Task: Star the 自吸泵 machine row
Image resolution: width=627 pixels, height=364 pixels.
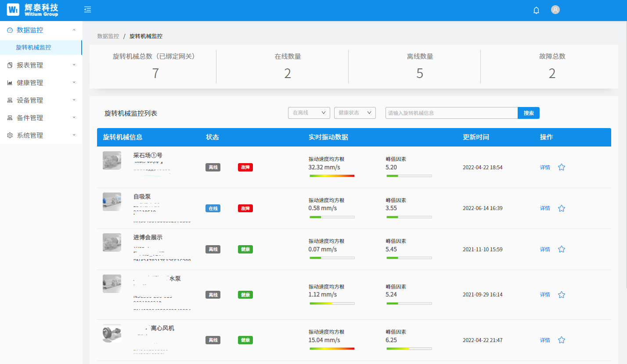Action: (x=561, y=208)
